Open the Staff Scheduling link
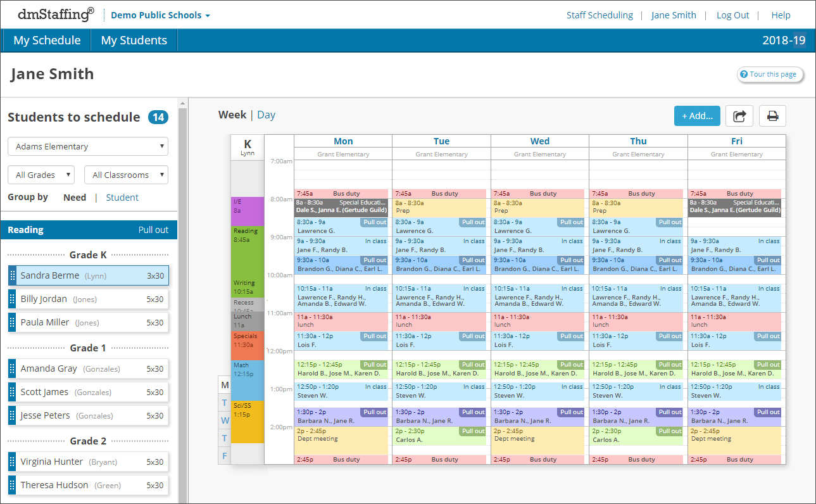The image size is (816, 504). click(x=599, y=15)
